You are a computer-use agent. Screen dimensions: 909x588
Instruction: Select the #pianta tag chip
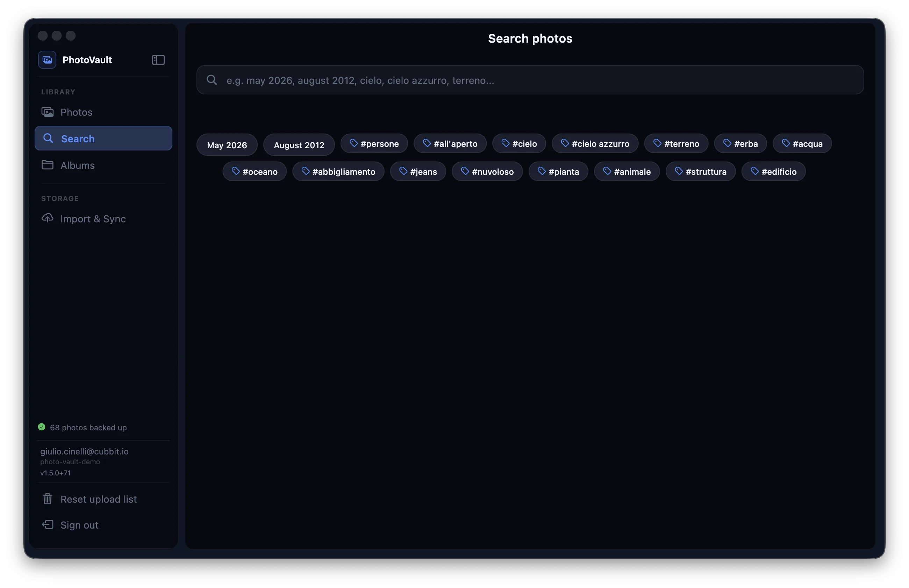(x=559, y=171)
